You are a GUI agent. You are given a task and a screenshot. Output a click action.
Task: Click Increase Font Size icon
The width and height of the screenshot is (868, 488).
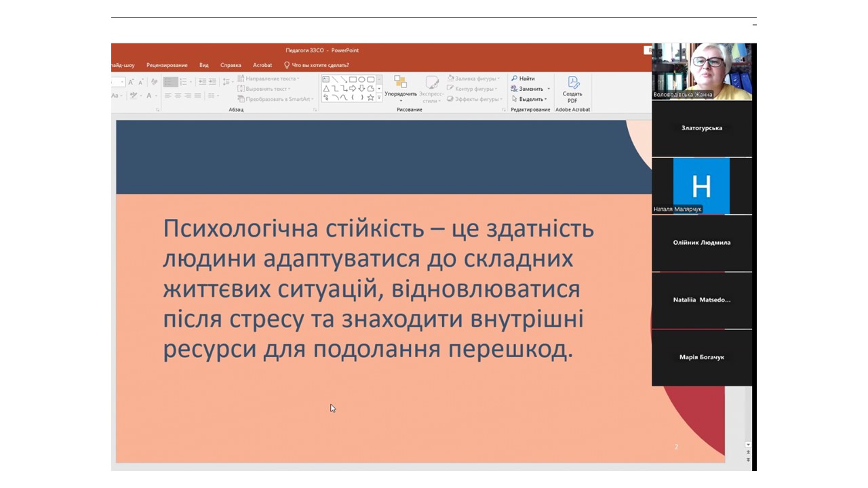(x=131, y=81)
